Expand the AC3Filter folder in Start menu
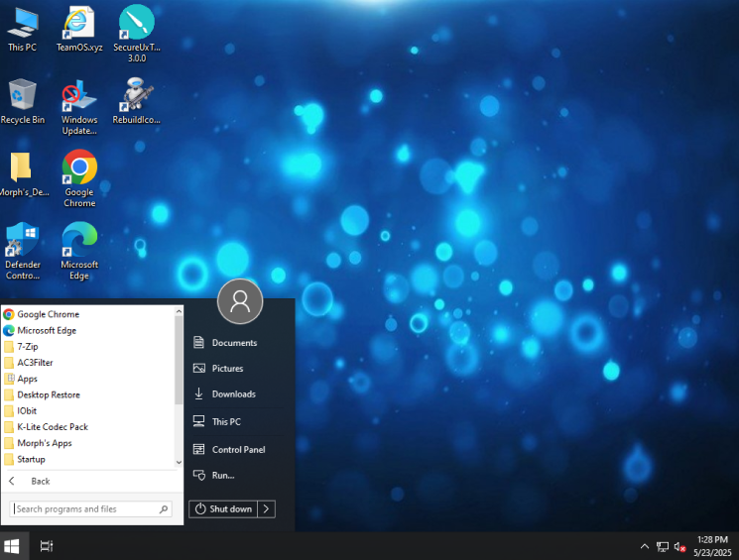The image size is (739, 560). tap(87, 363)
